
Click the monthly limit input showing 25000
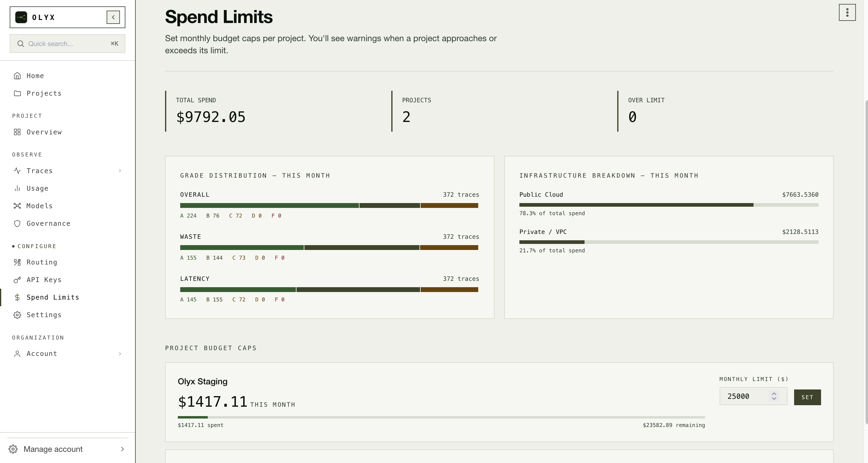(x=753, y=396)
